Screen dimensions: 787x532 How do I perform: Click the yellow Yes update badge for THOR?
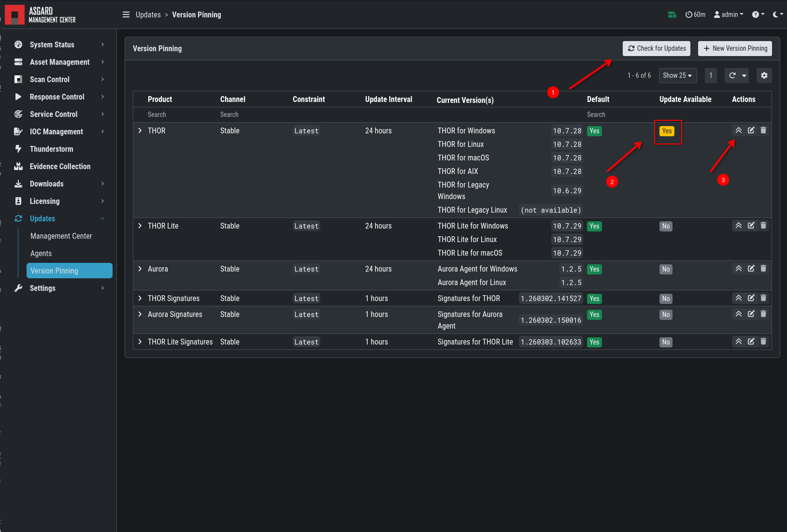[x=667, y=131]
